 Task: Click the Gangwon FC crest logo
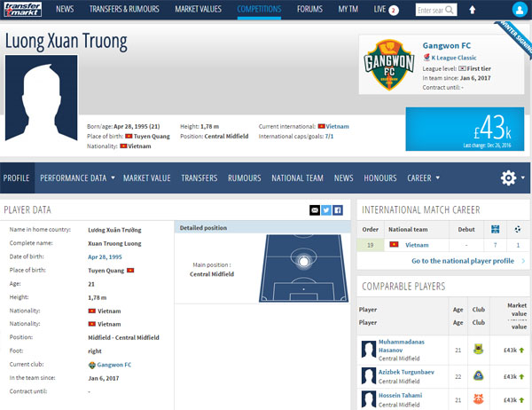click(x=389, y=65)
